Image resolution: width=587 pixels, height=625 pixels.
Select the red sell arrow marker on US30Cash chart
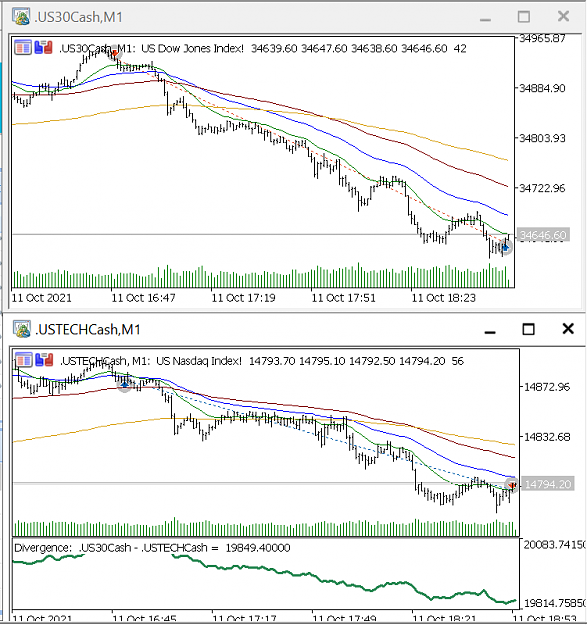click(x=114, y=53)
